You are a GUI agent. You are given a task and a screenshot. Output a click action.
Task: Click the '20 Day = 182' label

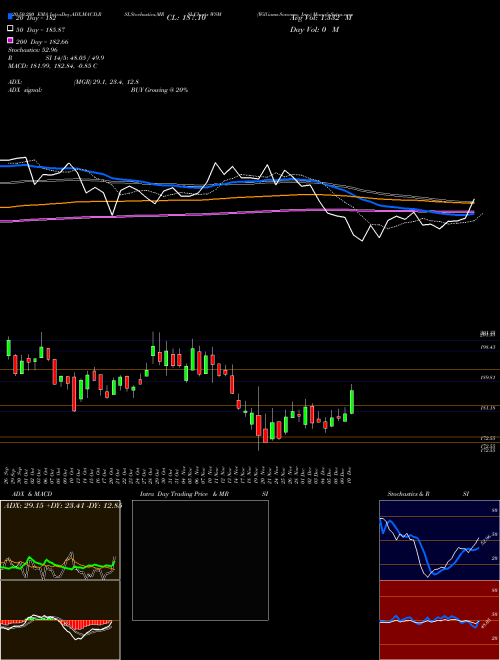tap(35, 18)
